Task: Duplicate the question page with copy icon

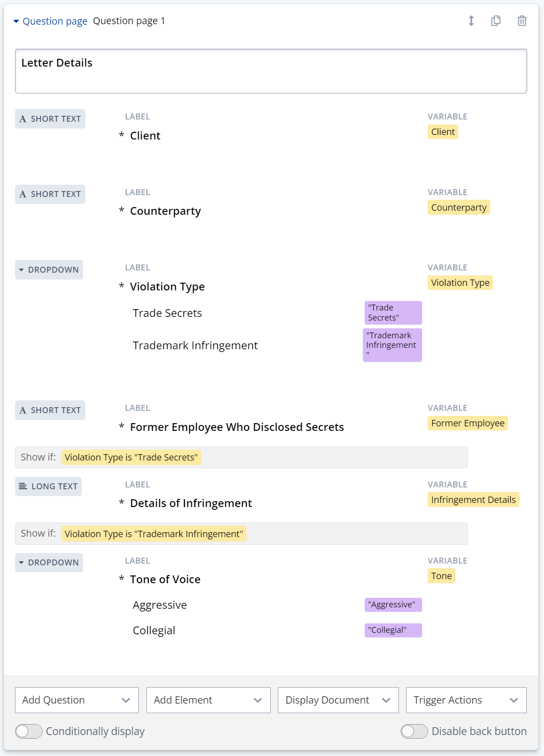Action: point(496,21)
